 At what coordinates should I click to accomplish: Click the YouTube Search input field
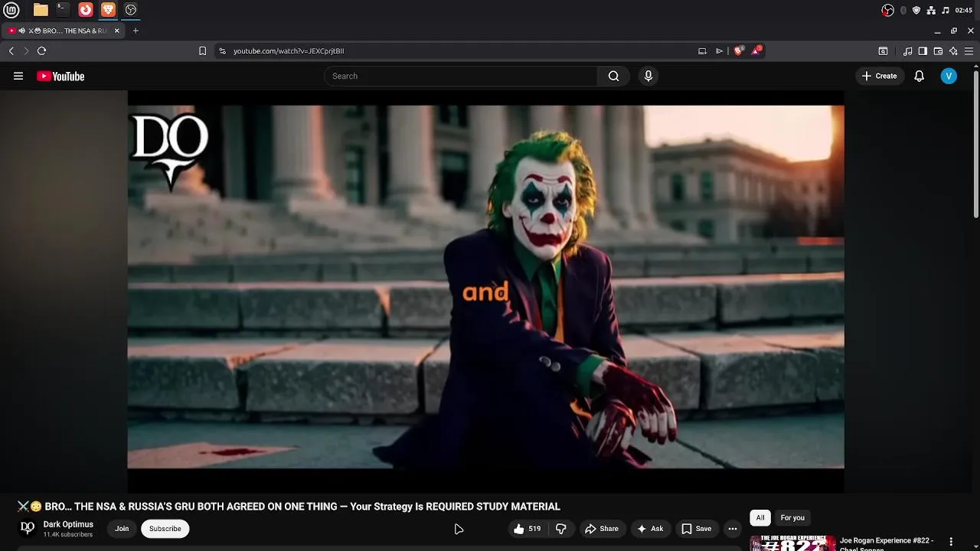coord(460,76)
